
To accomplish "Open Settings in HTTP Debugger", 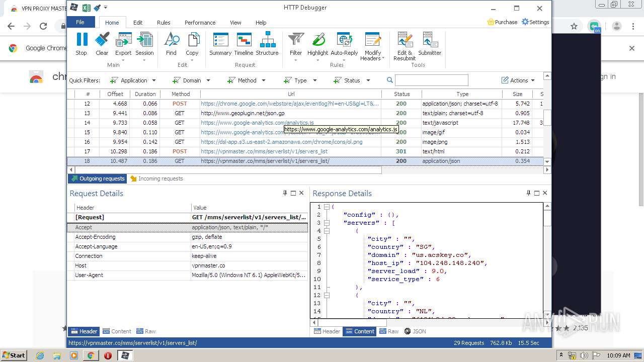I will coord(535,22).
